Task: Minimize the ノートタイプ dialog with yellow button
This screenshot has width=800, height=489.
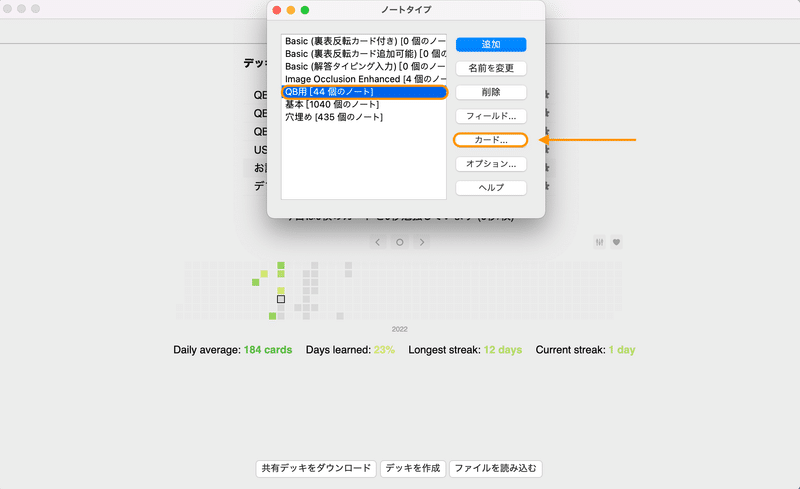Action: (x=291, y=10)
